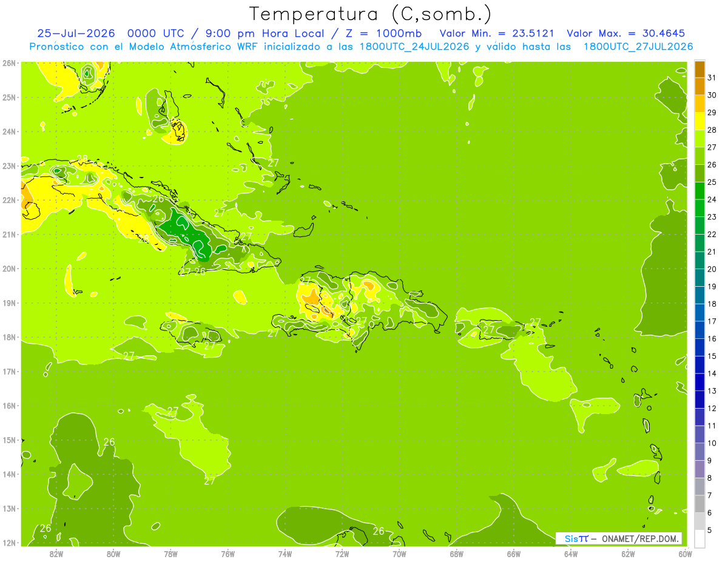Click the 'ONAMET/REP.DOM.' credit label

(x=641, y=538)
